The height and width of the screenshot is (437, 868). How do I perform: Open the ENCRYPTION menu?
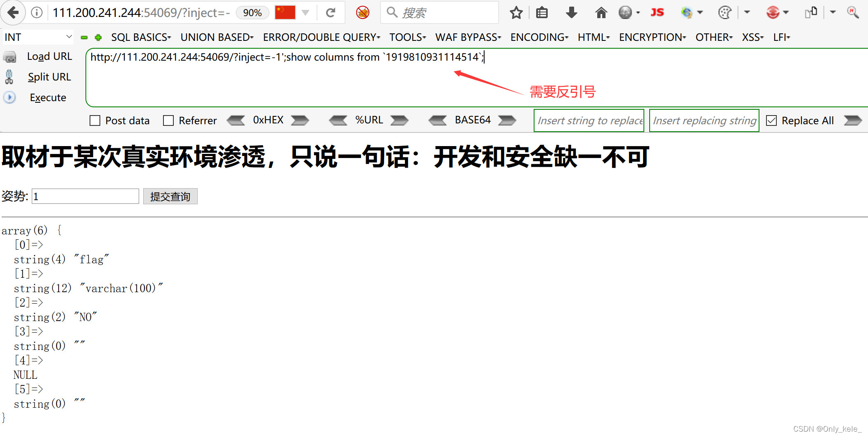point(653,37)
